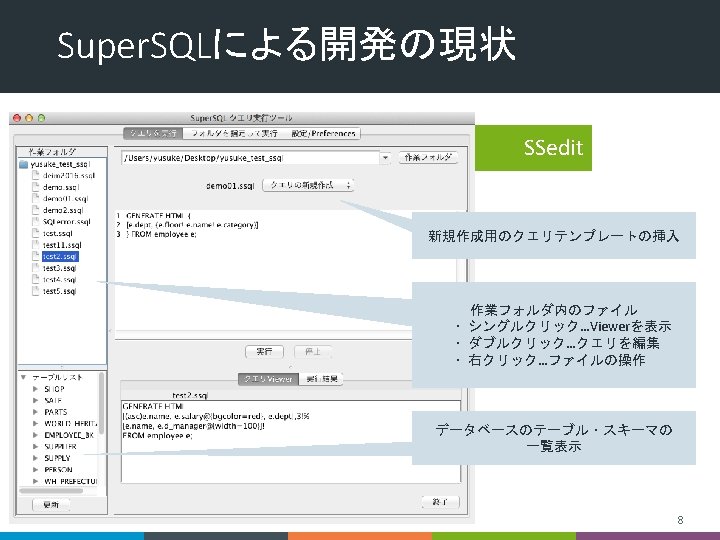Viewport: 720px width, 540px height.
Task: Switch to the フォルダを指定して実行 tab
Action: click(234, 133)
